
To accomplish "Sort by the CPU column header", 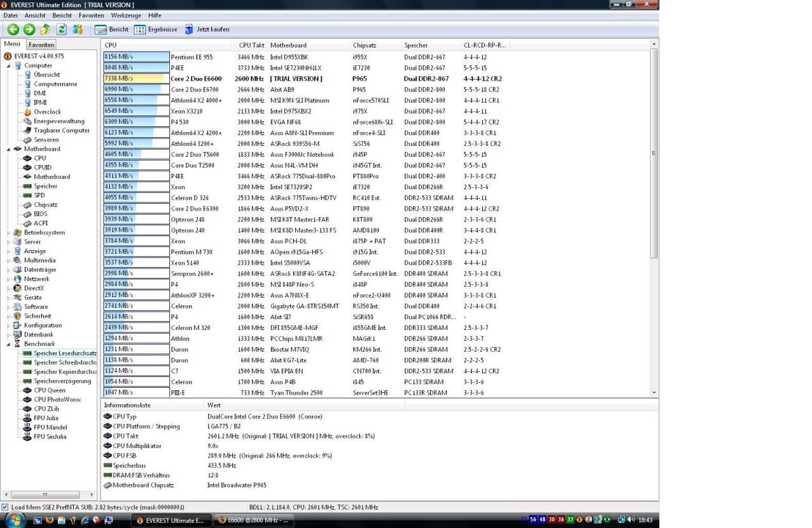I will click(x=166, y=45).
